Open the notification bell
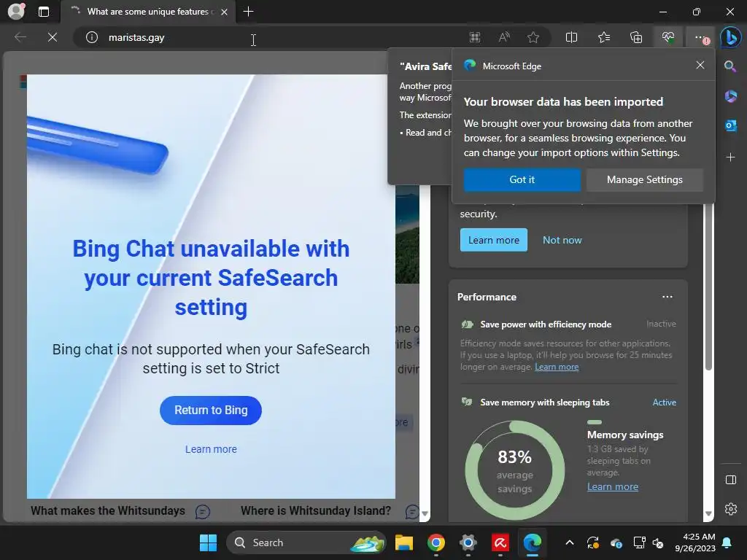The image size is (747, 560). (727, 542)
